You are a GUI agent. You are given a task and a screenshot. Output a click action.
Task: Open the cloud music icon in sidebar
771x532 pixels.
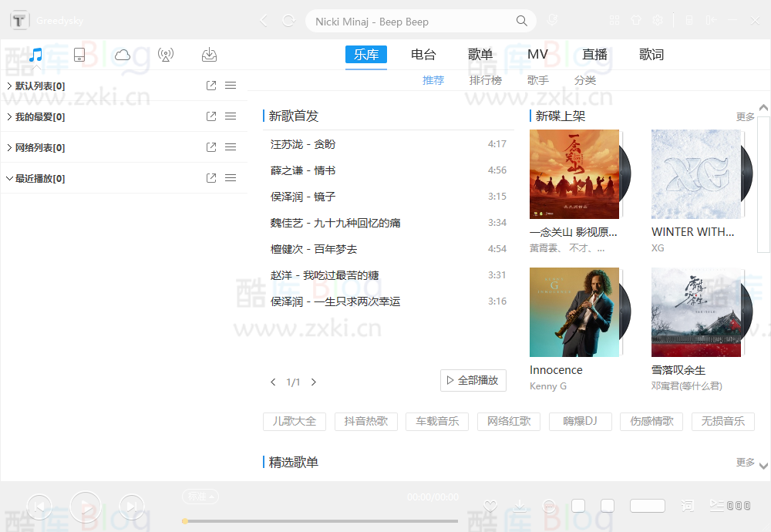tap(122, 55)
